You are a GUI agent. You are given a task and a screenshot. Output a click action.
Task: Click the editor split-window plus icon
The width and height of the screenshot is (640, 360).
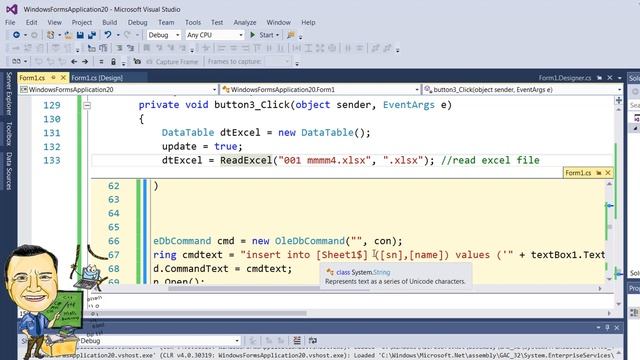click(x=619, y=100)
